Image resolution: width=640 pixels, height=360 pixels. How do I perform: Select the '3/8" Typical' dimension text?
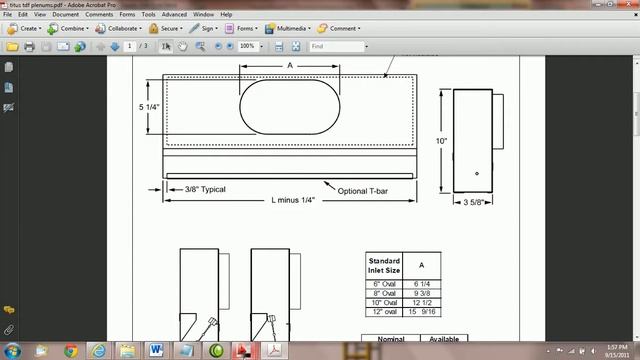[205, 189]
